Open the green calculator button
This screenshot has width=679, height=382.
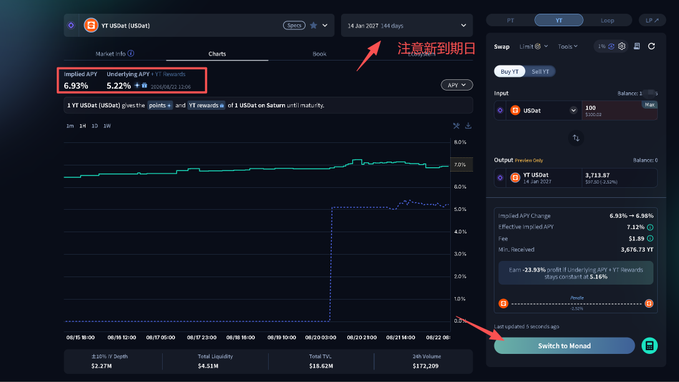(x=649, y=346)
